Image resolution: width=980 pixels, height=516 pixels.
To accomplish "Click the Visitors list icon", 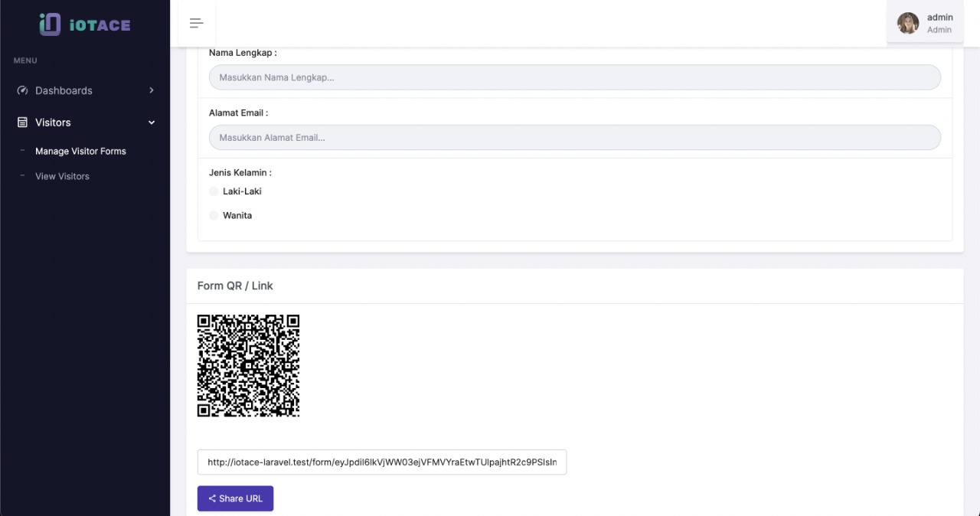I will pos(22,122).
